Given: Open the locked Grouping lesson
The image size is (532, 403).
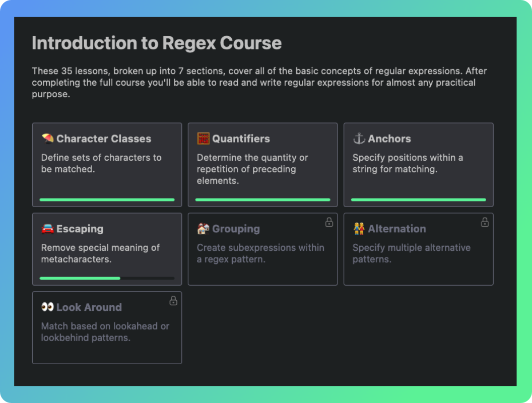Looking at the screenshot, I should [x=262, y=248].
